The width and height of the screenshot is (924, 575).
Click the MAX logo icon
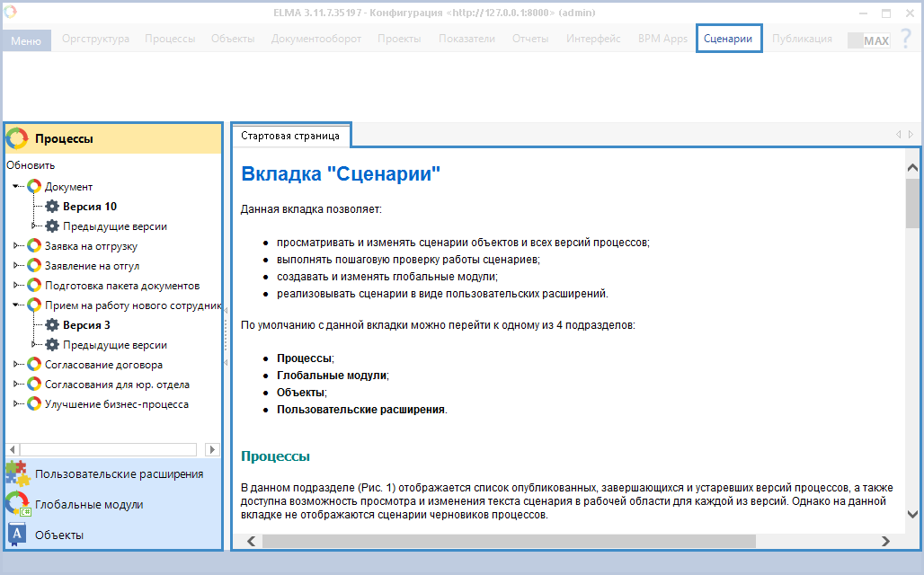point(870,40)
